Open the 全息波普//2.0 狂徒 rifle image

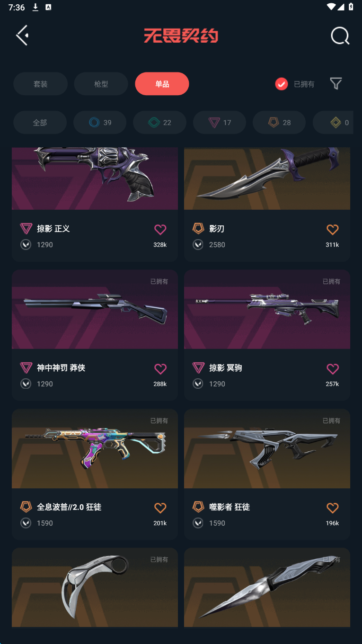[95, 448]
